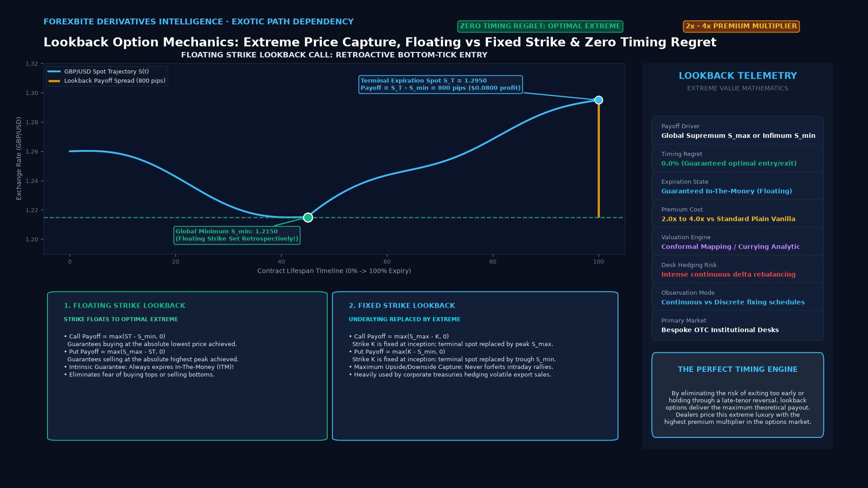Click the 'FOREXBITE DERIVATIVES INTELLIGENCE' header text

(198, 22)
